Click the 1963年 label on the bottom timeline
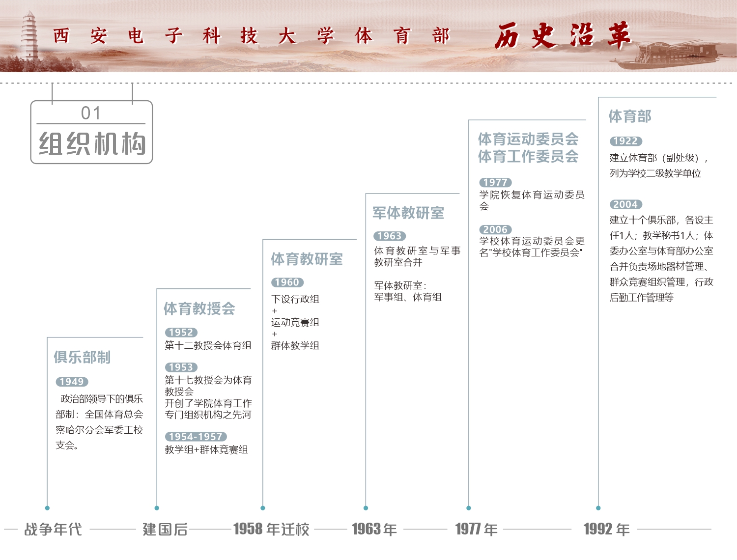The image size is (737, 560). pos(374,529)
